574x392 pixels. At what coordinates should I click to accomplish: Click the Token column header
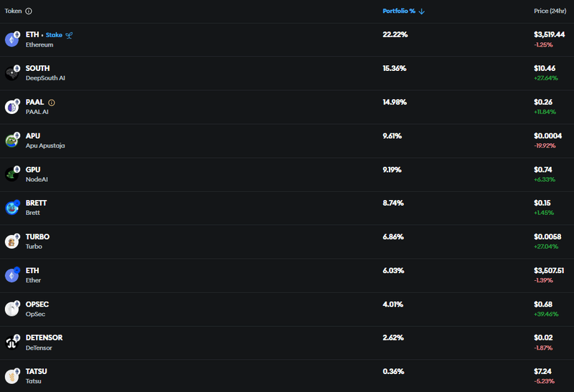click(13, 11)
